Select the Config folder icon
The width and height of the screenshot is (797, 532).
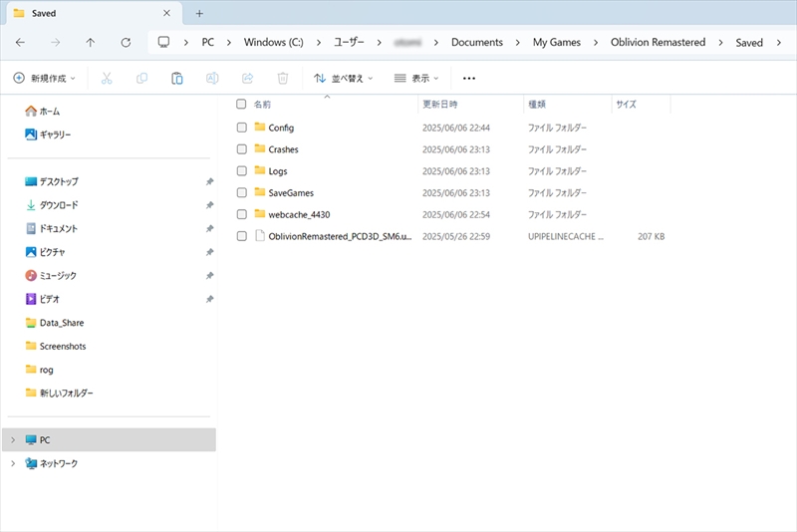tap(260, 128)
